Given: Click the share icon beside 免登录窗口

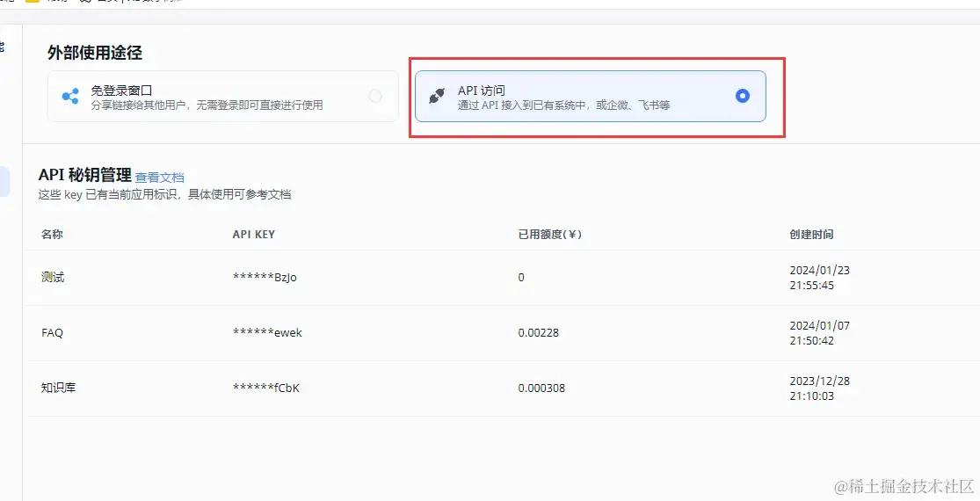Looking at the screenshot, I should tap(70, 96).
